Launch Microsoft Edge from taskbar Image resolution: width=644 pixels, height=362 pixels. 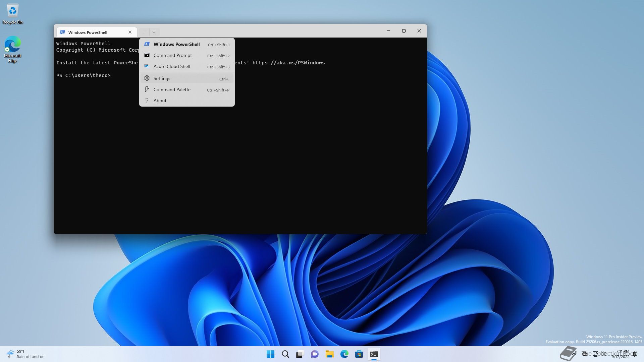pyautogui.click(x=344, y=354)
